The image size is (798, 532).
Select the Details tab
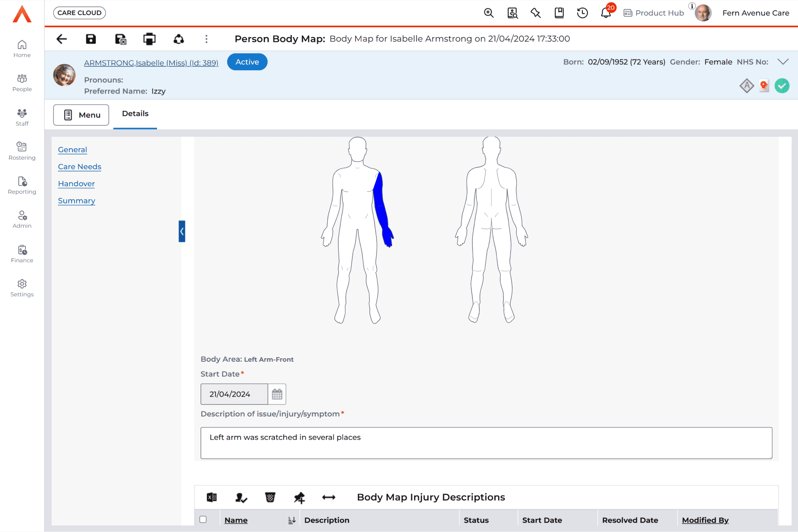(x=135, y=114)
